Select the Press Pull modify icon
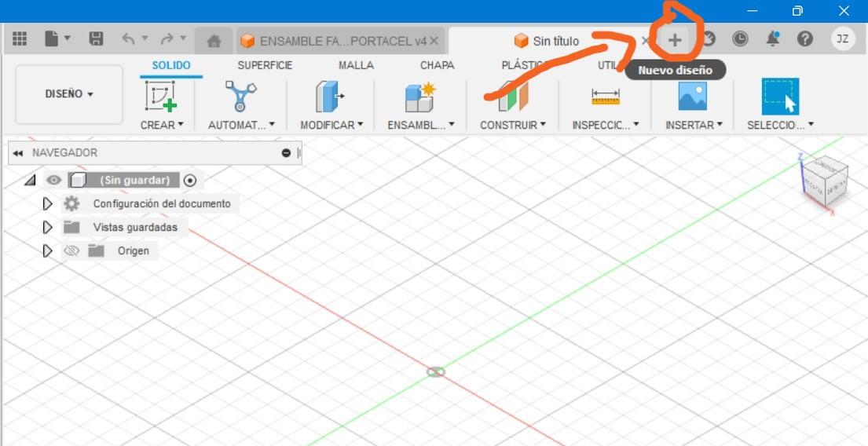This screenshot has width=868, height=446. (331, 97)
